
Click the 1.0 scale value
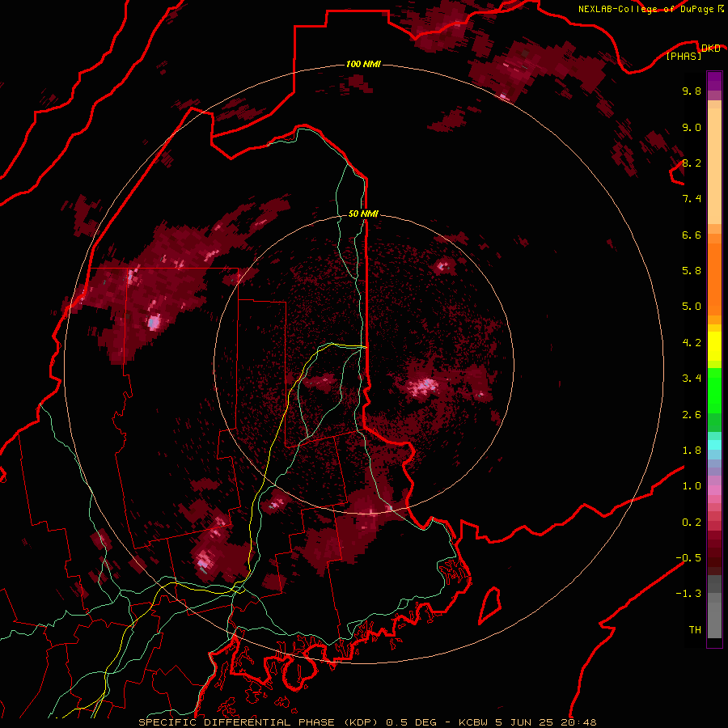(692, 486)
